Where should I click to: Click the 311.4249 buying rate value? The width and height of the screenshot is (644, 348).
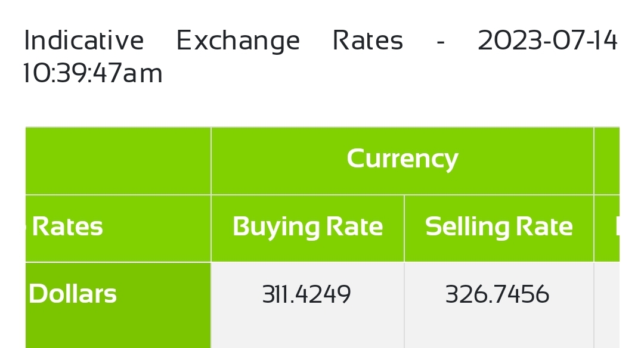pyautogui.click(x=307, y=294)
